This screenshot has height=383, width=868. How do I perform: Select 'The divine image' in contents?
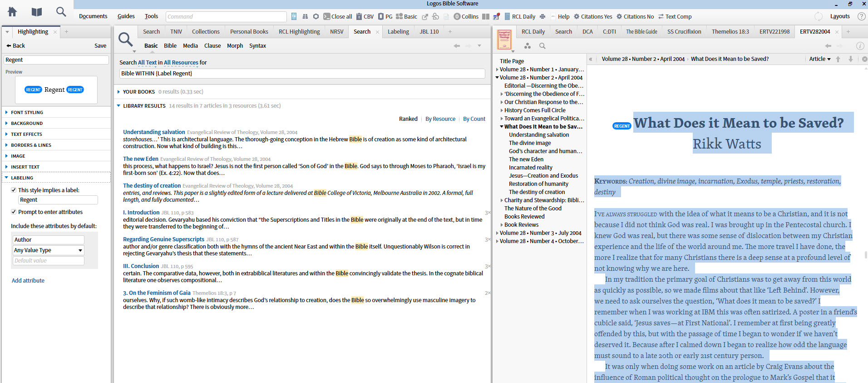[x=530, y=143]
